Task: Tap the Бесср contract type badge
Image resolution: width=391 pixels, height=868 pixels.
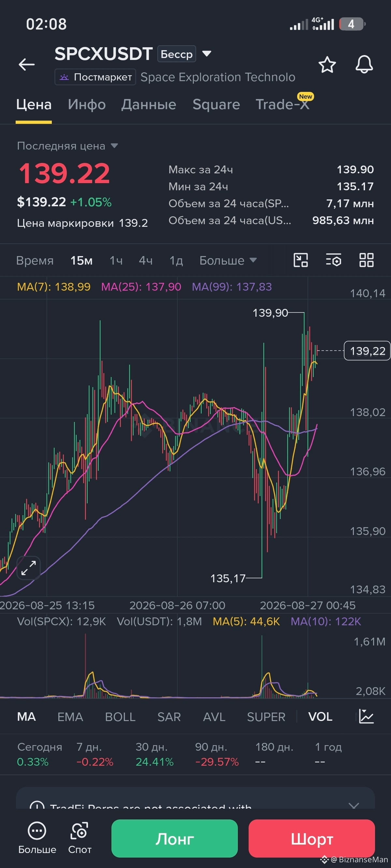Action: point(177,53)
